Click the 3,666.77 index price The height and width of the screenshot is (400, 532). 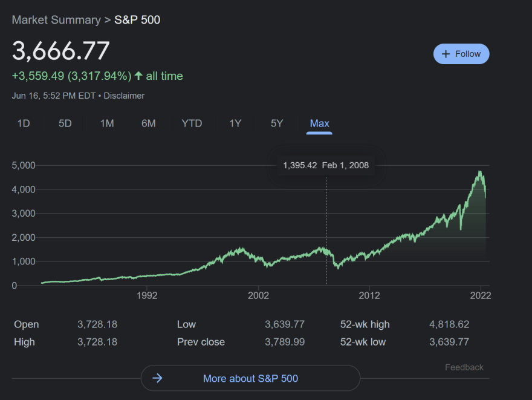(60, 51)
